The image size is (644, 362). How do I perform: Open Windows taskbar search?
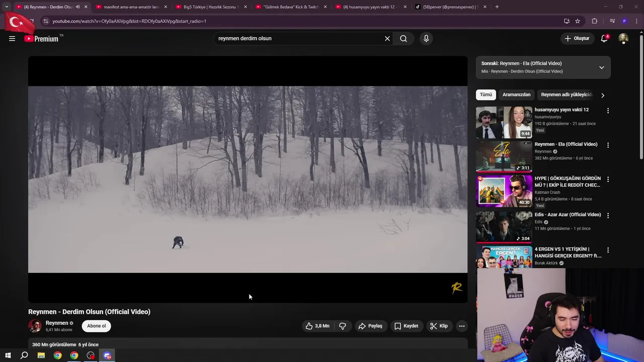(x=24, y=355)
